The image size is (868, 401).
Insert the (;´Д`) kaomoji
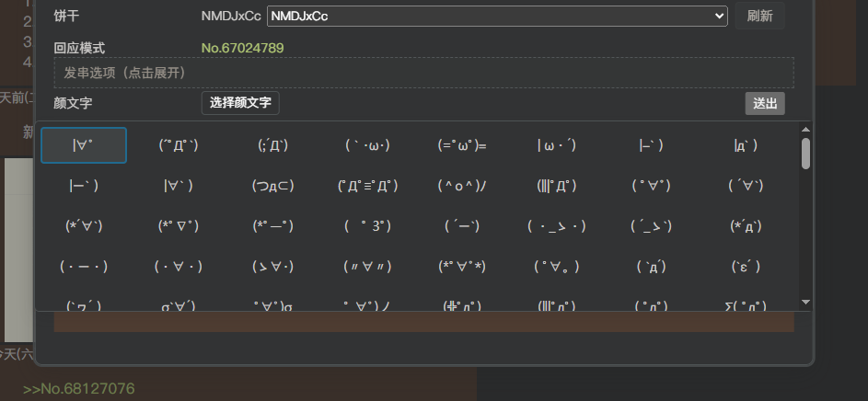(272, 145)
